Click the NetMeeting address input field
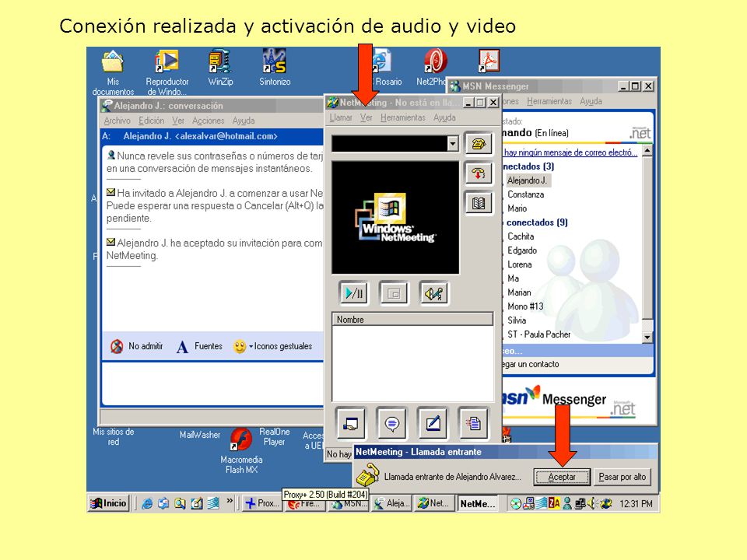 point(389,143)
